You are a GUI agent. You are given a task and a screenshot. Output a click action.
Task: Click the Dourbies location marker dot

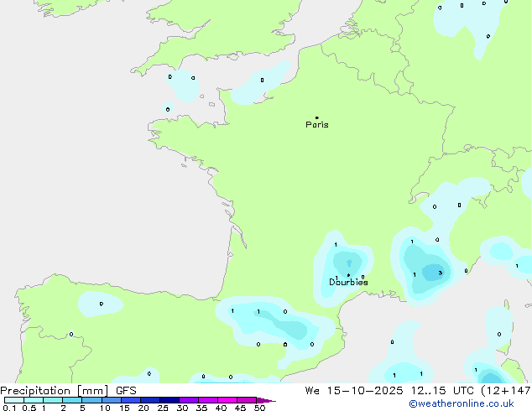point(348,275)
